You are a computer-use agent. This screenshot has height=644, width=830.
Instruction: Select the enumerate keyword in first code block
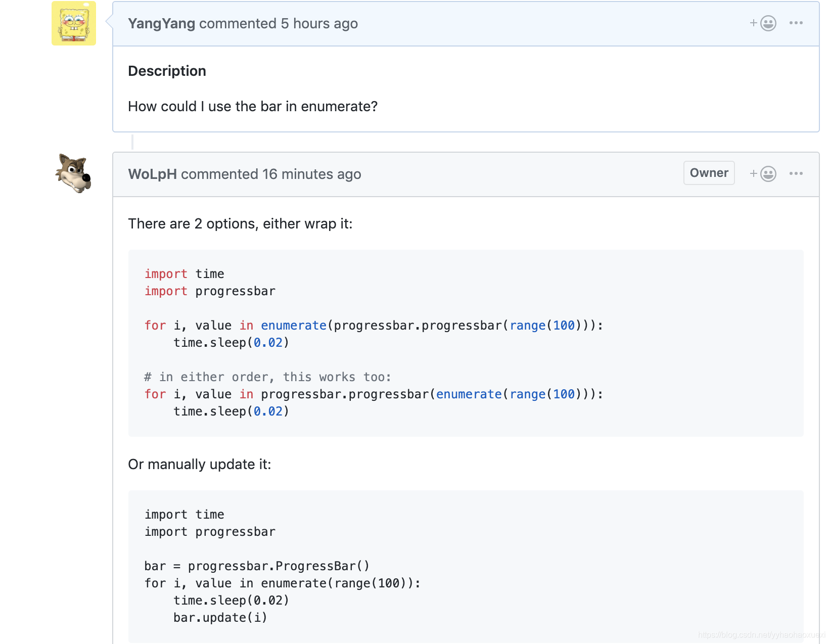click(293, 325)
